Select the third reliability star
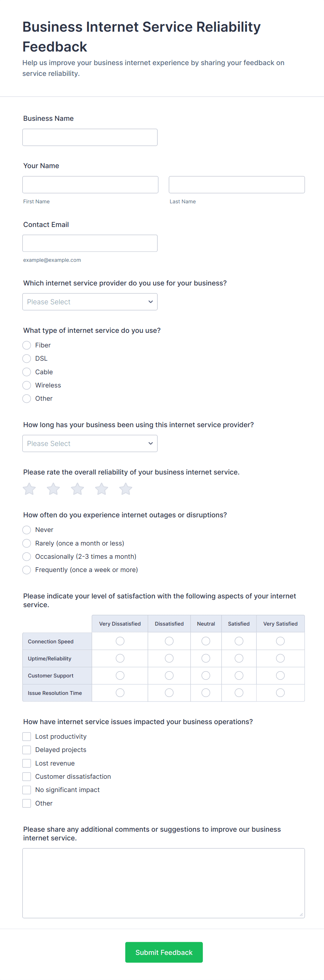Image resolution: width=324 pixels, height=980 pixels. [77, 489]
